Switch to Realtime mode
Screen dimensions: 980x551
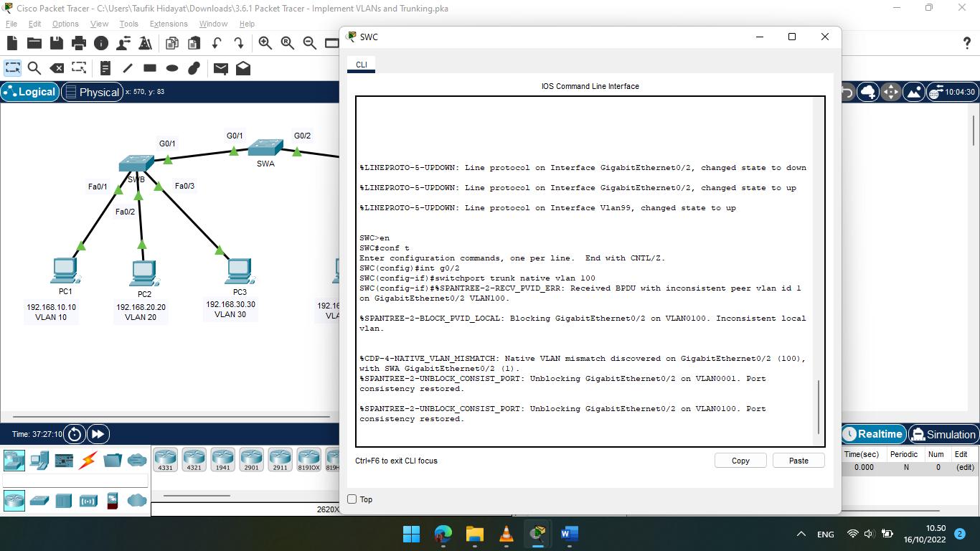[x=872, y=434]
